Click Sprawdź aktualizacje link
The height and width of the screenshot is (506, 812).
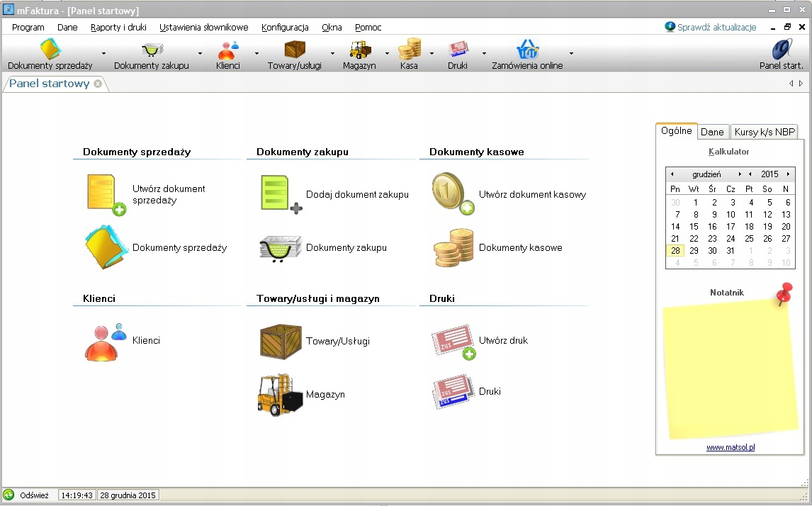(x=716, y=28)
